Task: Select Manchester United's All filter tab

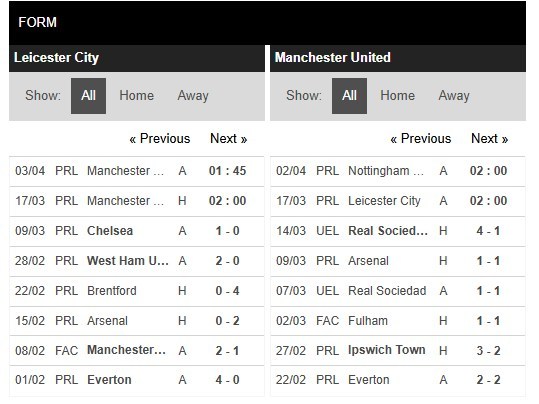Action: pos(349,96)
